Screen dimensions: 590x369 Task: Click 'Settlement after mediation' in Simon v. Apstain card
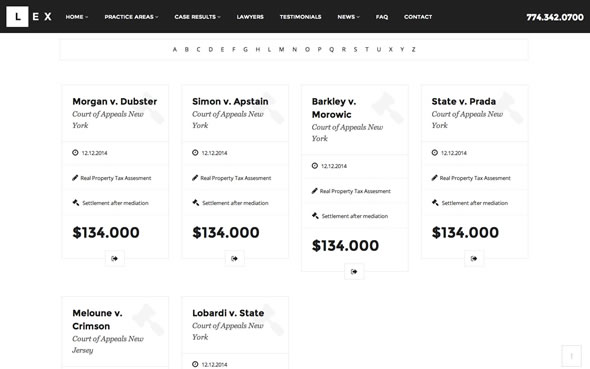tap(235, 203)
